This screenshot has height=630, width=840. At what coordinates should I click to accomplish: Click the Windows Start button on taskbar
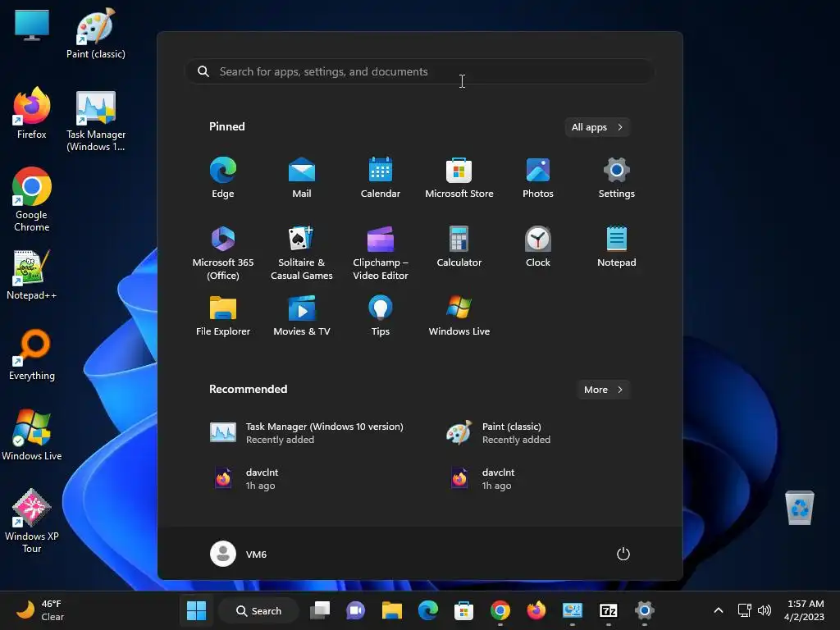click(x=196, y=610)
